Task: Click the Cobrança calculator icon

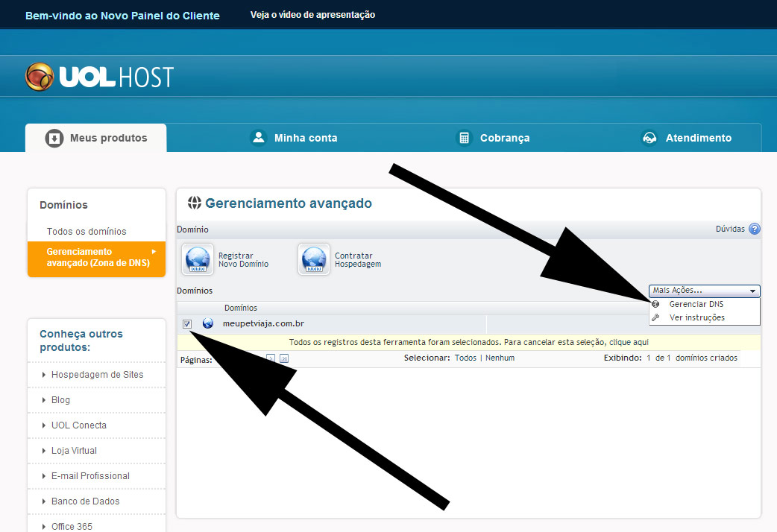Action: pos(465,137)
